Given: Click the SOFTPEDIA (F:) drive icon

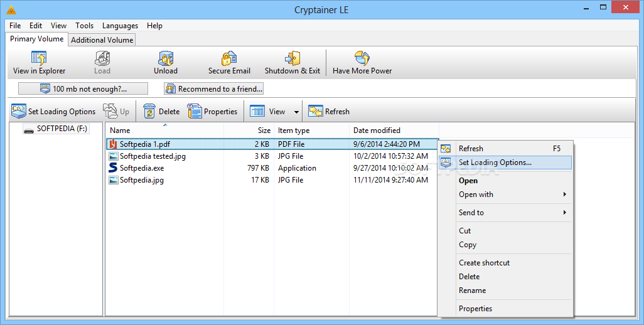Looking at the screenshot, I should coord(29,130).
